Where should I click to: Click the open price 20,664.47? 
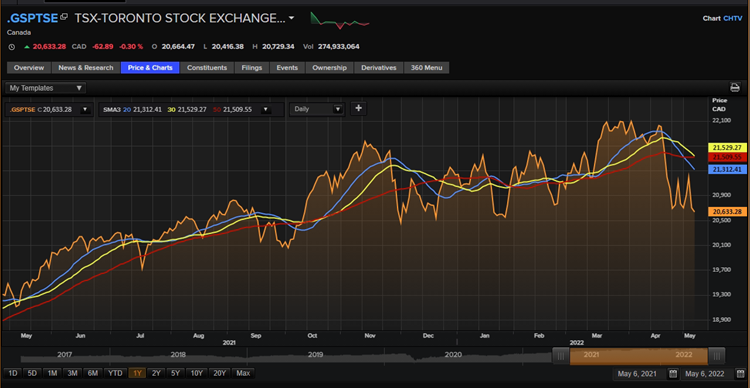(178, 47)
